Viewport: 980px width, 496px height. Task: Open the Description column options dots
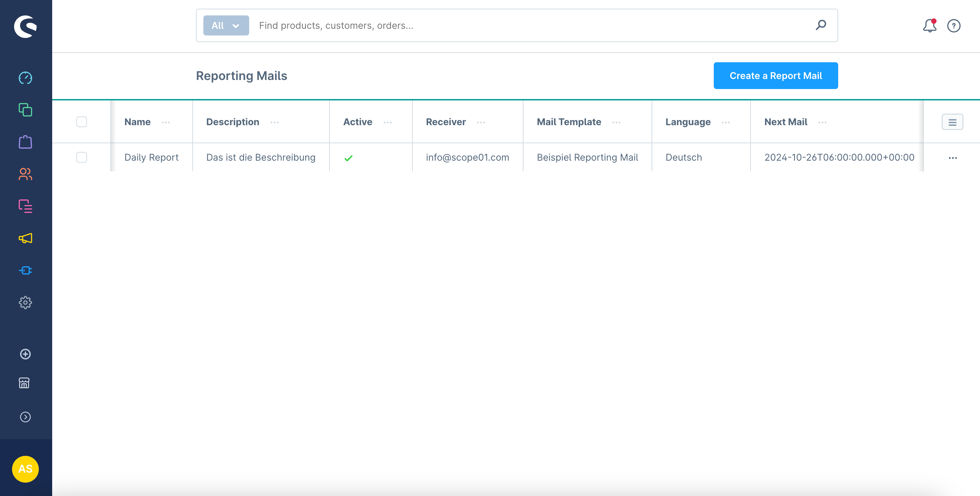tap(275, 122)
